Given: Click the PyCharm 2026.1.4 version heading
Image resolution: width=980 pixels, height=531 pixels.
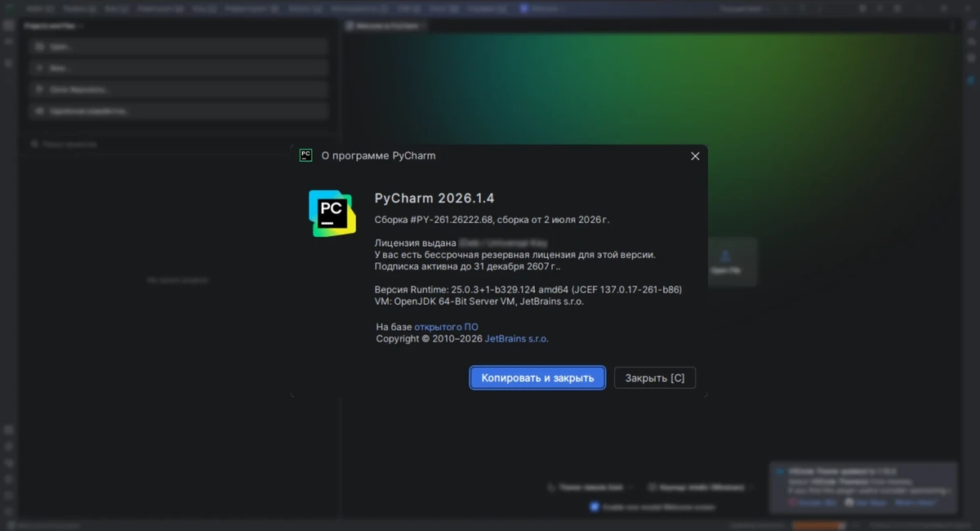Looking at the screenshot, I should click(x=434, y=198).
